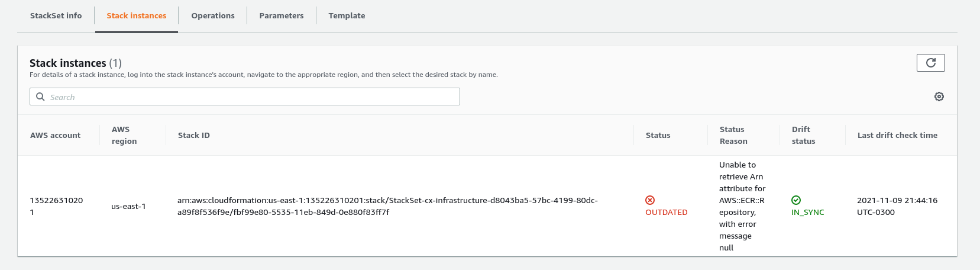Click Last drift check time header
The image size is (980, 270).
coord(897,135)
